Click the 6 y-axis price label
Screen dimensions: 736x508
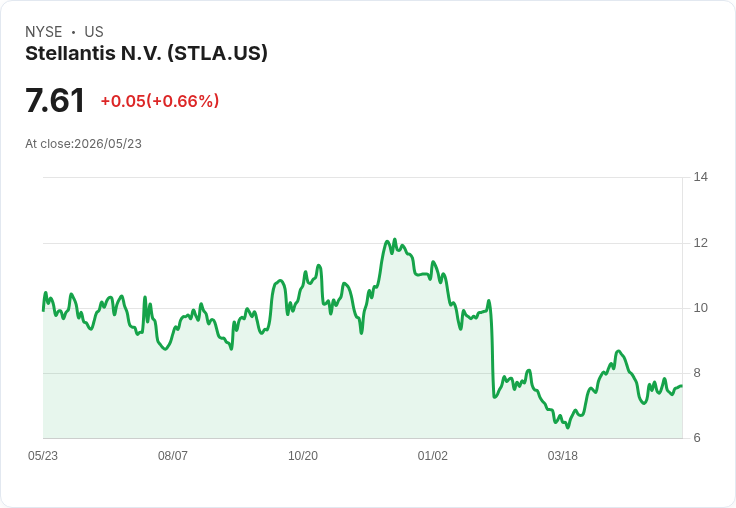tap(697, 438)
